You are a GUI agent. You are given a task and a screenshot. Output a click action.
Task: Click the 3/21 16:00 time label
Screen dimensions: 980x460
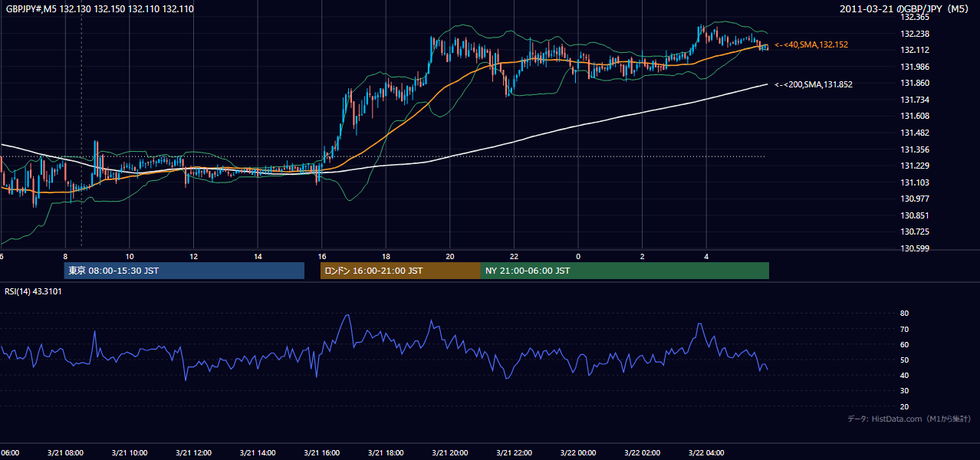pos(323,453)
